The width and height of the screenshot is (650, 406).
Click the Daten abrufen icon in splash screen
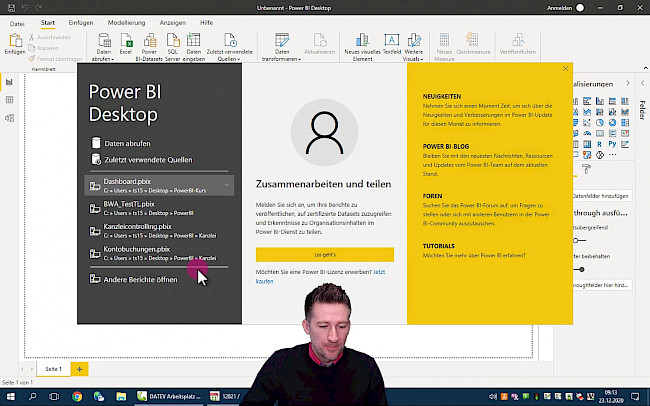[96, 144]
